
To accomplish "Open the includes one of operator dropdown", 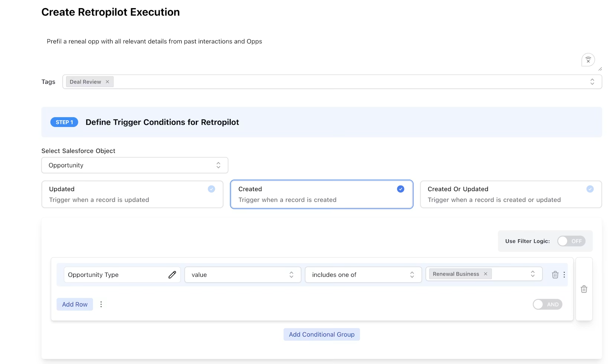I will [x=363, y=275].
